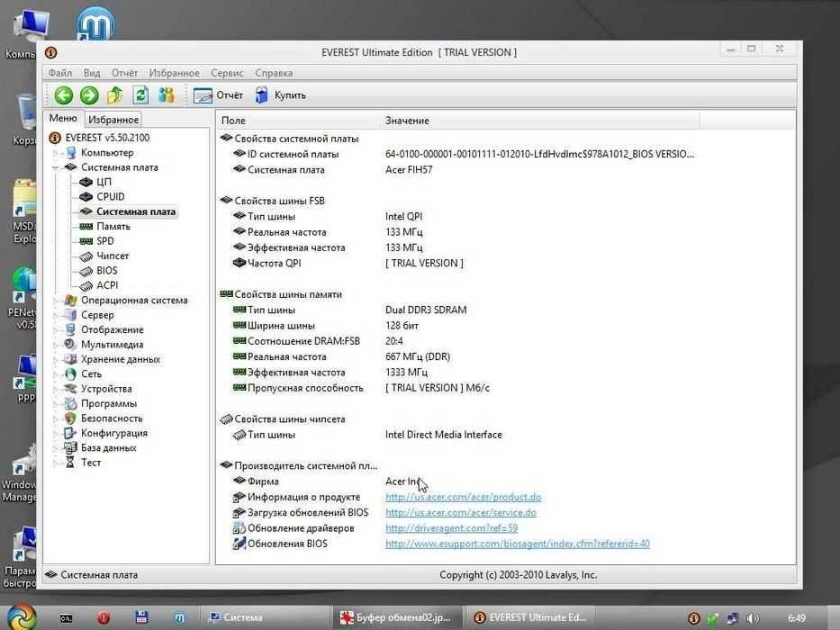840x630 pixels.
Task: Click the Тест hourglass icon
Action: coord(70,463)
